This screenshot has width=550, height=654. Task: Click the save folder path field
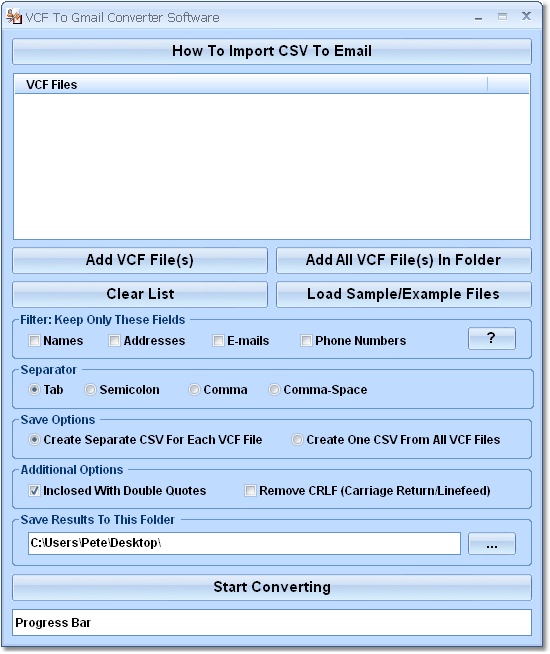coord(244,543)
